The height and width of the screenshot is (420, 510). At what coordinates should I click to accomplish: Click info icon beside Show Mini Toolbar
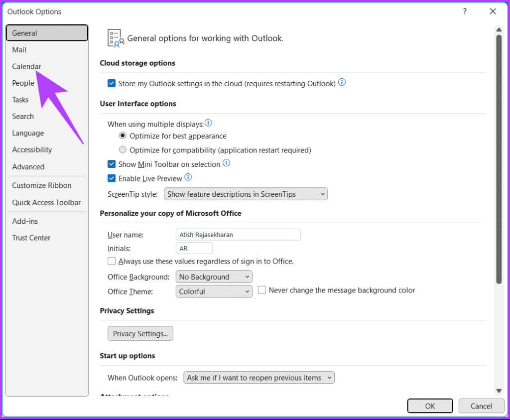click(x=227, y=163)
